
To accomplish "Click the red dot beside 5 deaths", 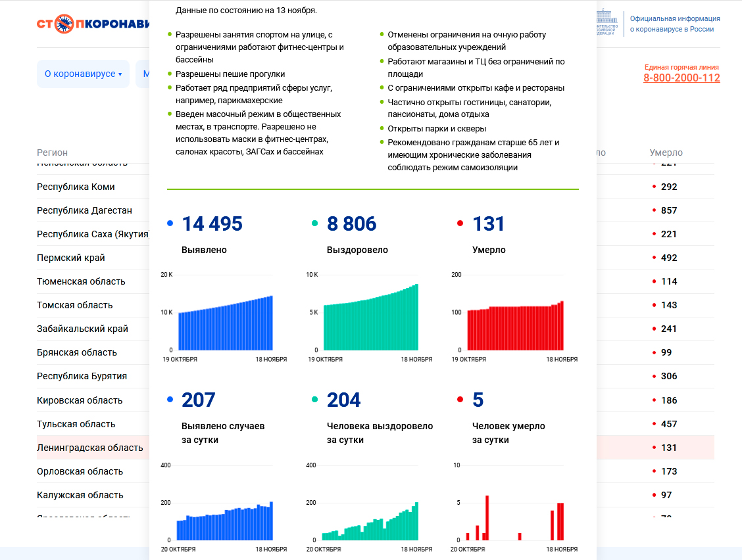I will pos(460,400).
